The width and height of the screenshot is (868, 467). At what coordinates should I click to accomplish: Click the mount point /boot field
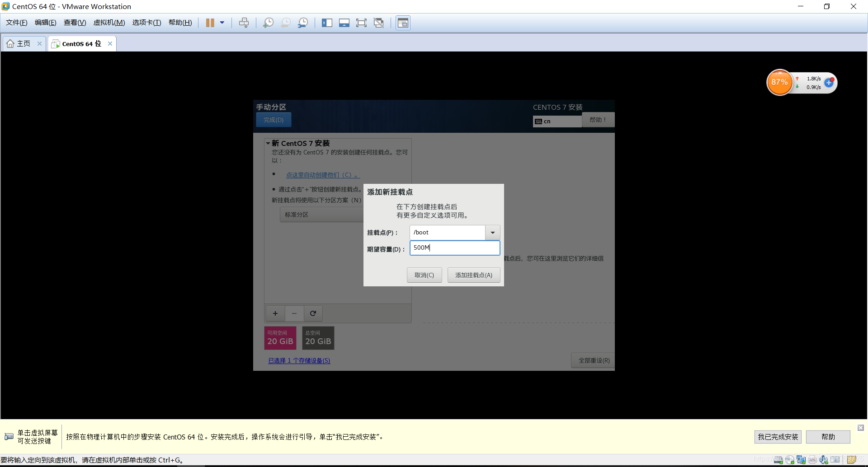[447, 232]
